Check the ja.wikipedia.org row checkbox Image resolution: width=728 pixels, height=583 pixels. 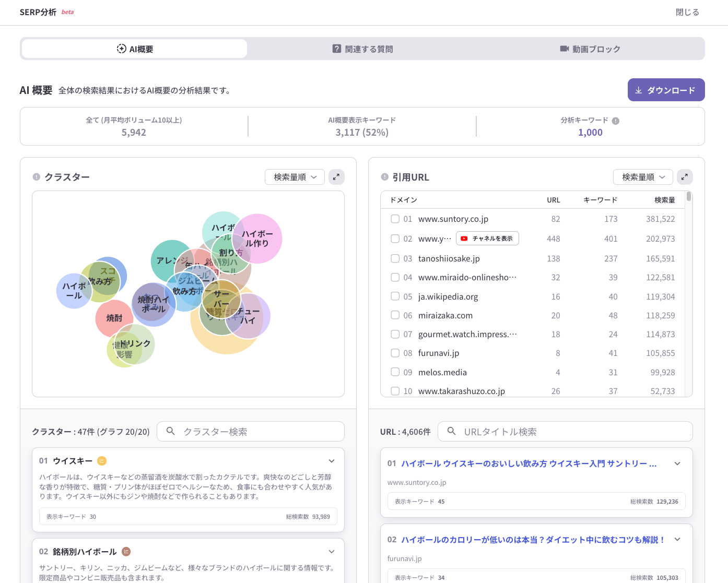[395, 296]
